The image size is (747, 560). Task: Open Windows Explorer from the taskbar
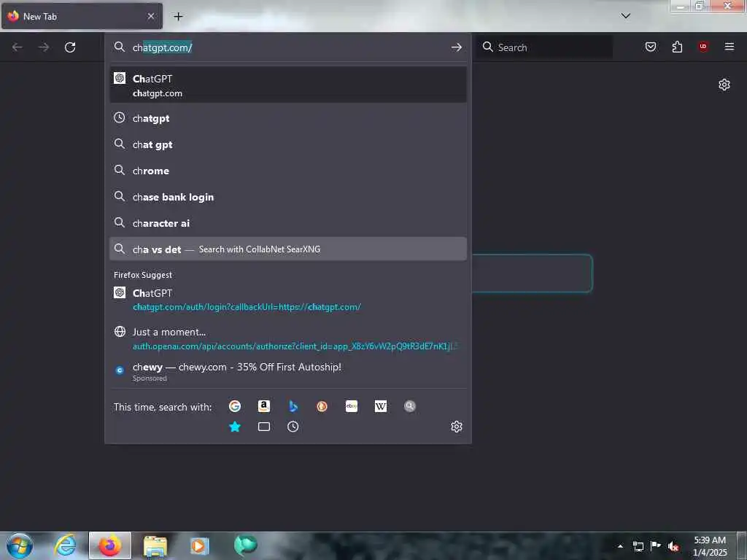[x=155, y=545]
